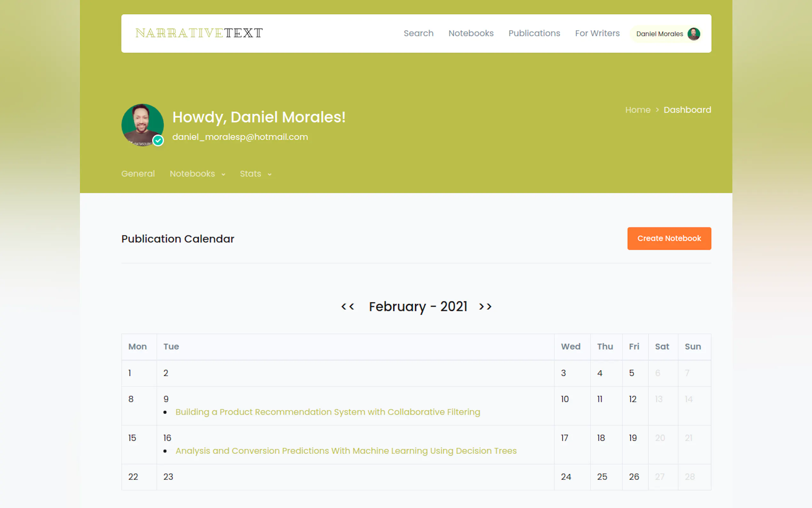The height and width of the screenshot is (508, 812).
Task: Open the For Writers page
Action: (x=597, y=33)
